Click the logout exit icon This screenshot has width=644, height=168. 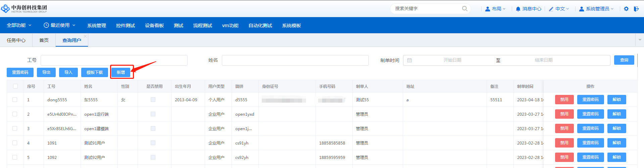pyautogui.click(x=636, y=9)
